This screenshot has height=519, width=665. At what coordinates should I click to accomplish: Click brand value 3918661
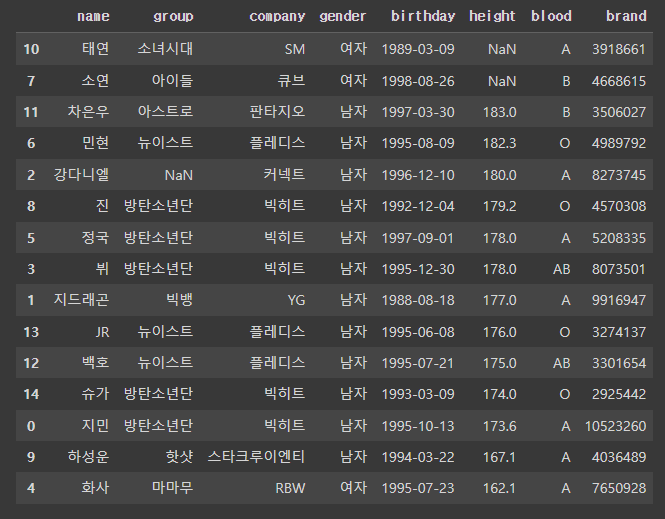[x=619, y=49]
